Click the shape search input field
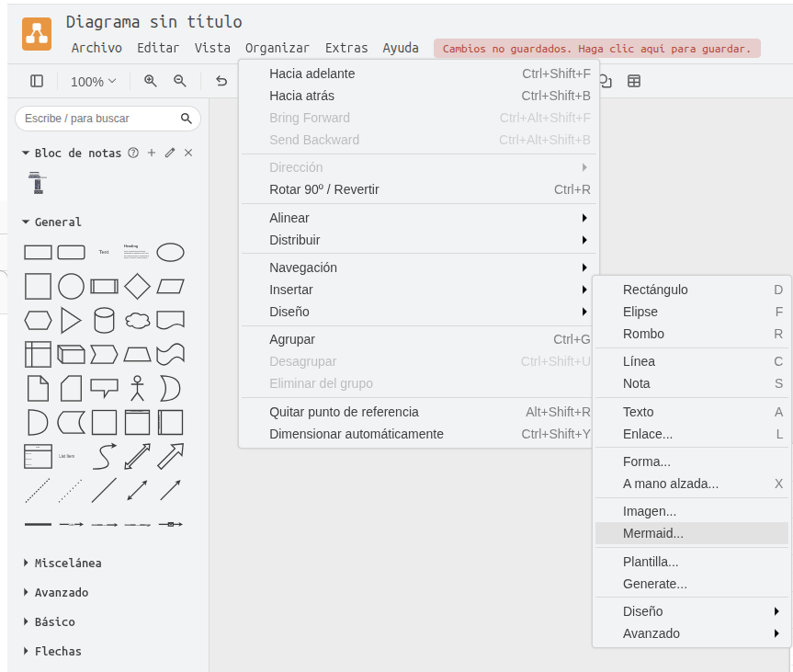793x672 pixels. pos(99,119)
